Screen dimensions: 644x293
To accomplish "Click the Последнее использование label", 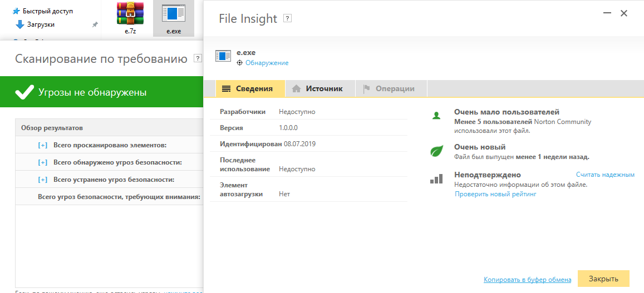I will pyautogui.click(x=245, y=164).
